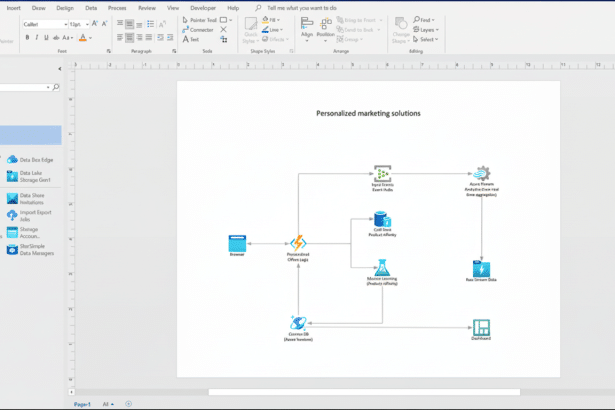The height and width of the screenshot is (410, 615).
Task: Select the Personalized Offers Logic function shape
Action: [x=298, y=243]
